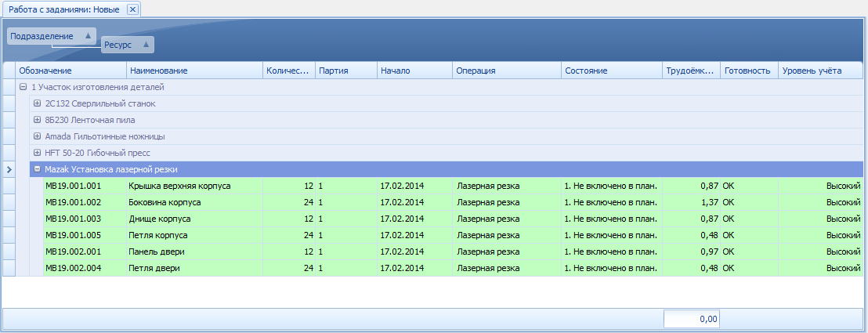
Task: Click date 17.02.2014 in Днище корпуса row
Action: tap(414, 219)
